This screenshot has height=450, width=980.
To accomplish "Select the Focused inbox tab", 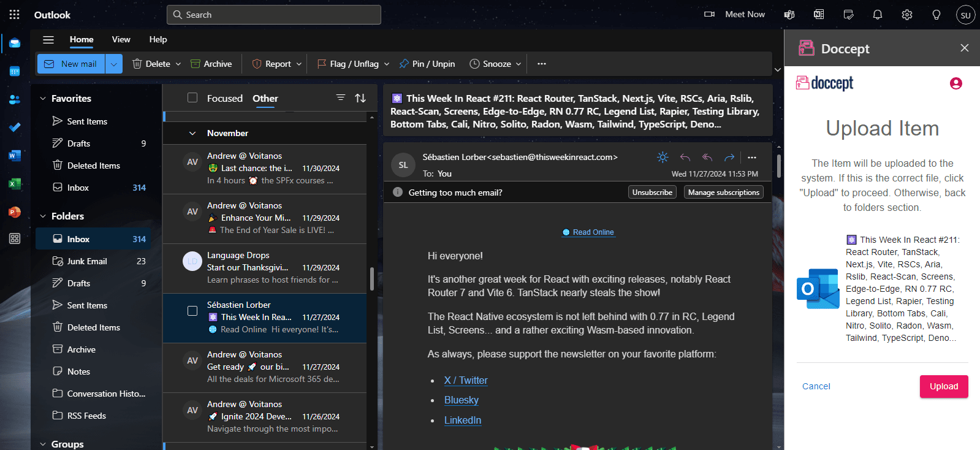I will point(225,98).
